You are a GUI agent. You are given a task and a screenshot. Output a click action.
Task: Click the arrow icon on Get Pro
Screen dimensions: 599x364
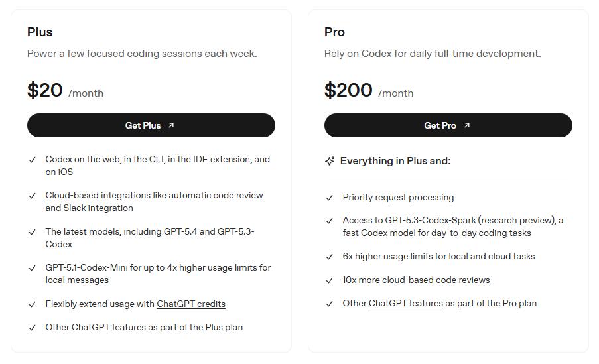467,125
